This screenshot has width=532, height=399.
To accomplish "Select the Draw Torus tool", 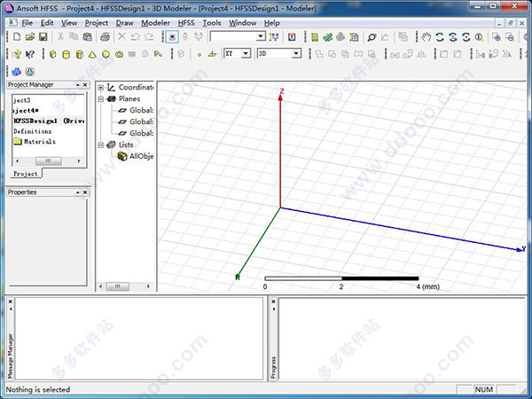I will (x=119, y=54).
